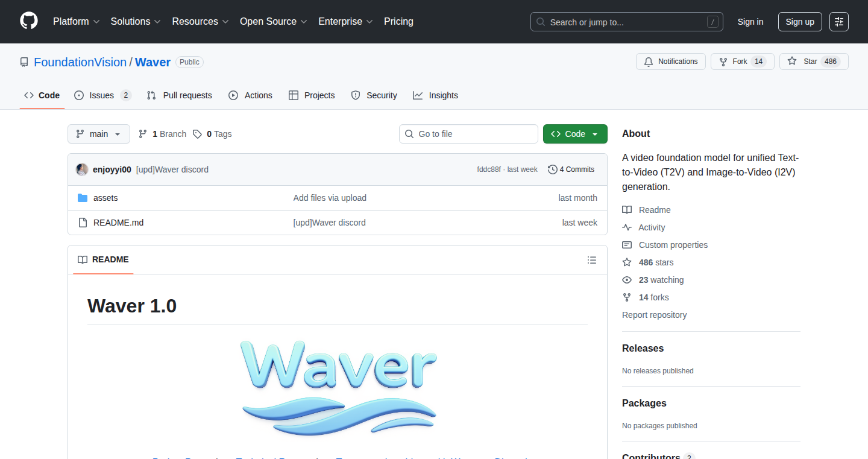The image size is (868, 459).
Task: Expand the Solutions menu
Action: [x=136, y=21]
